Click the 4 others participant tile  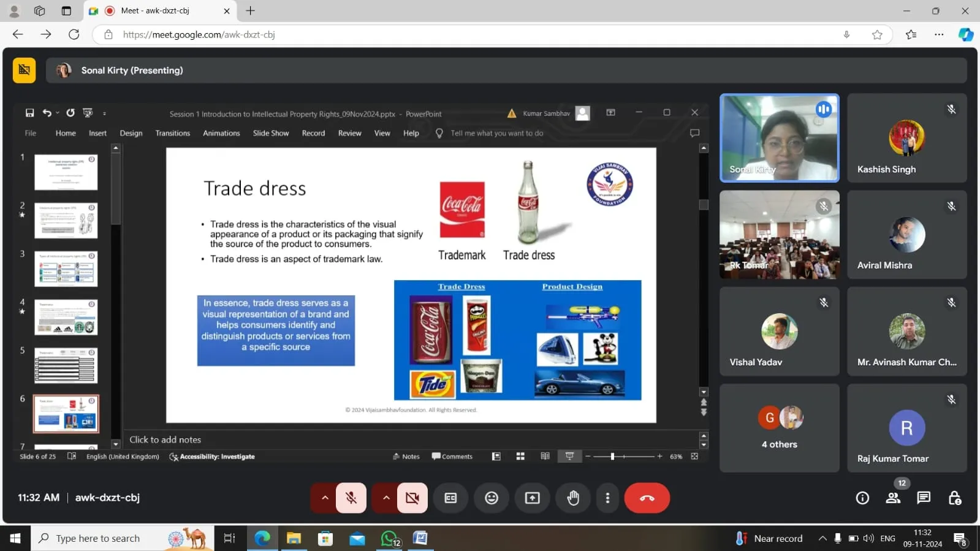(x=779, y=428)
